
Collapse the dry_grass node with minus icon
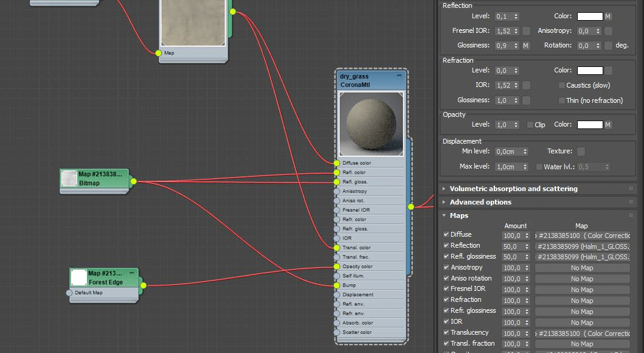(400, 76)
